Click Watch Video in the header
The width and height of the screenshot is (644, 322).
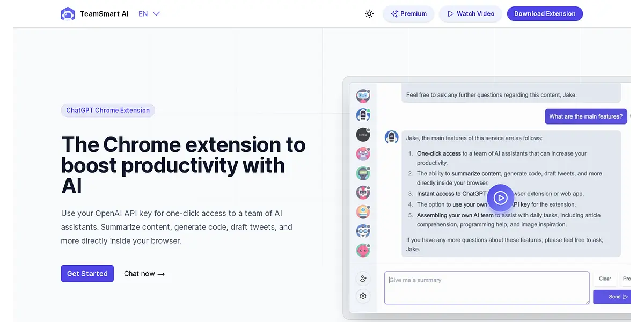[471, 14]
